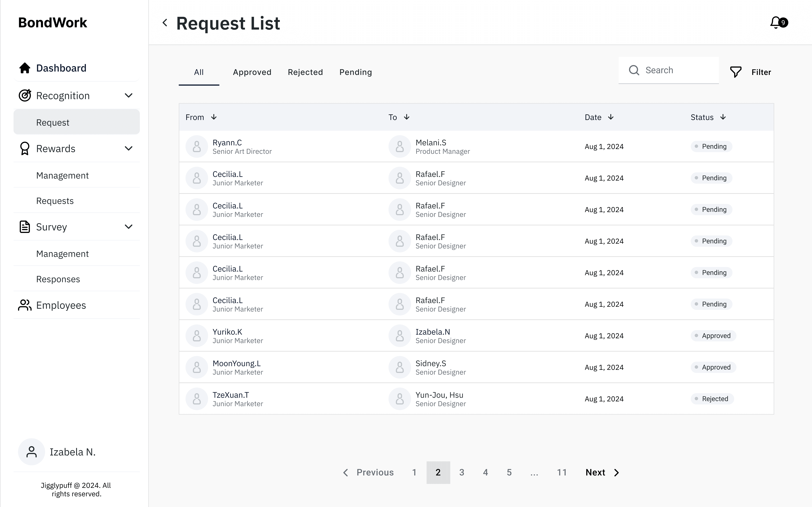Click the Recognition target icon
This screenshot has height=507, width=812.
pyautogui.click(x=25, y=96)
